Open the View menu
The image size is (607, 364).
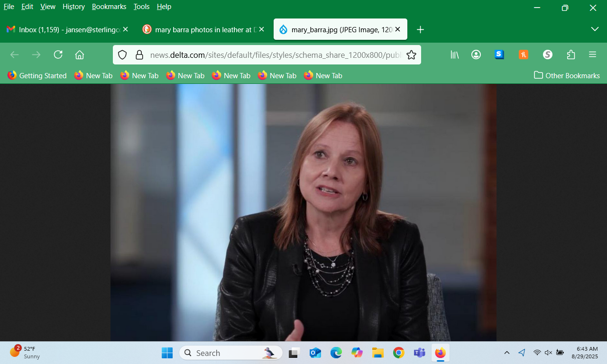pyautogui.click(x=48, y=7)
